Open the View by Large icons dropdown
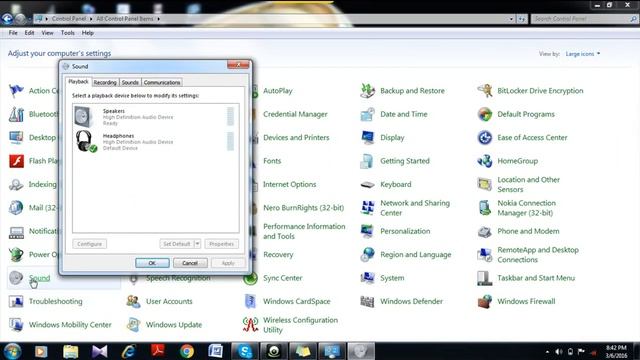Image resolution: width=640 pixels, height=360 pixels. 583,54
